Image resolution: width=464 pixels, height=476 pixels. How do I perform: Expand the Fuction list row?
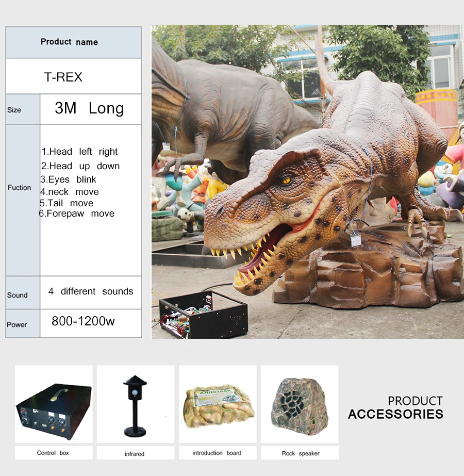click(x=20, y=188)
